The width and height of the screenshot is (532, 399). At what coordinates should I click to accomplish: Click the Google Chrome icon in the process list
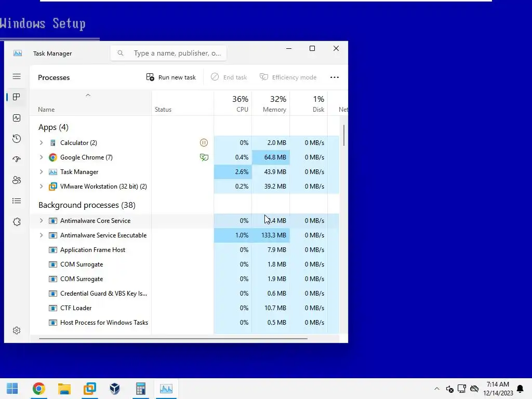tap(53, 157)
